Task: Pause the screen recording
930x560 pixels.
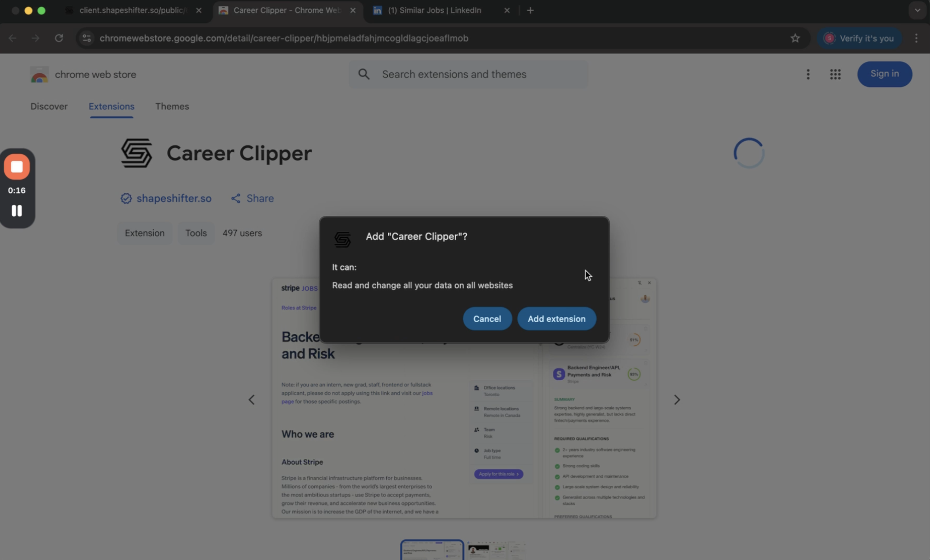Action: (17, 210)
